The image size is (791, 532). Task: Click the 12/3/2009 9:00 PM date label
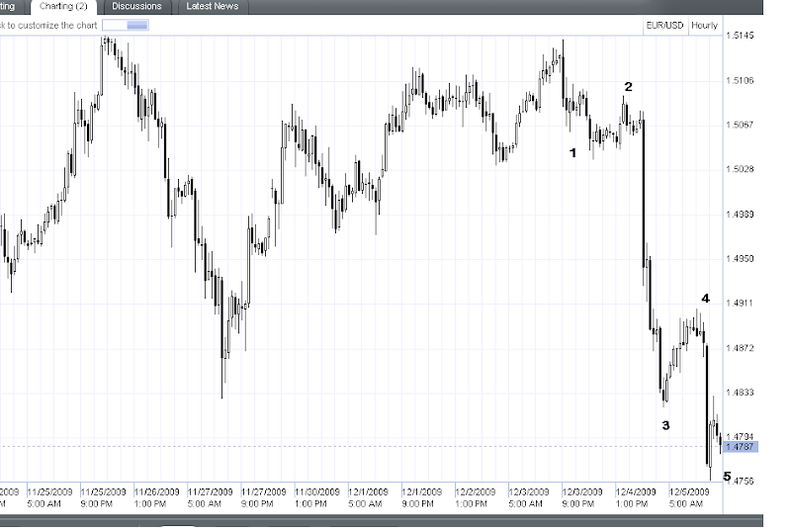coord(582,497)
